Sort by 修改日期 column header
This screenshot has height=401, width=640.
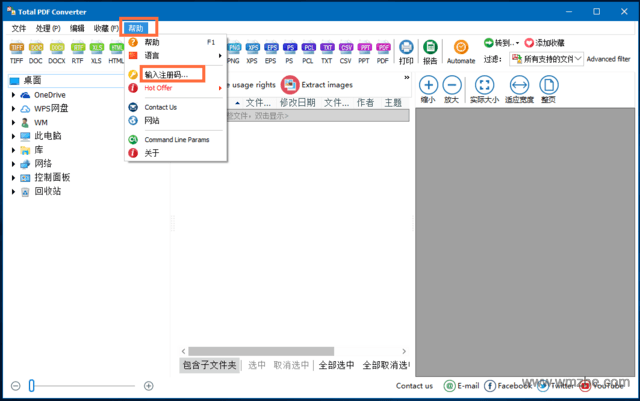click(298, 102)
